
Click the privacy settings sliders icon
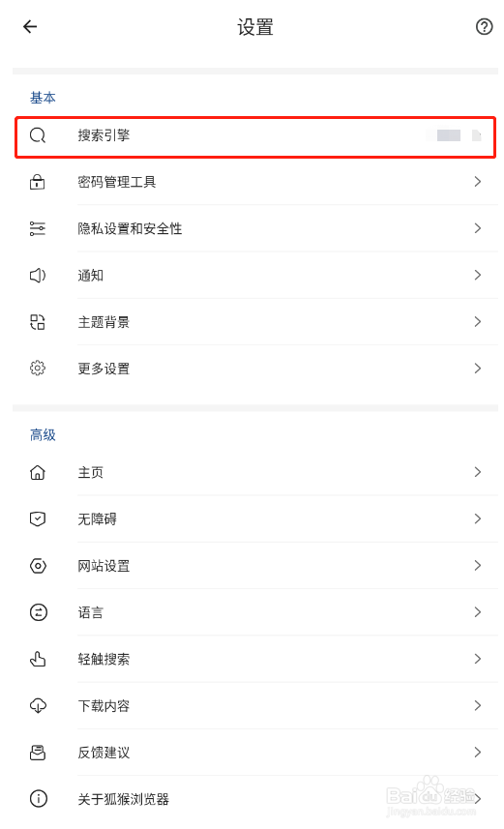pos(37,228)
